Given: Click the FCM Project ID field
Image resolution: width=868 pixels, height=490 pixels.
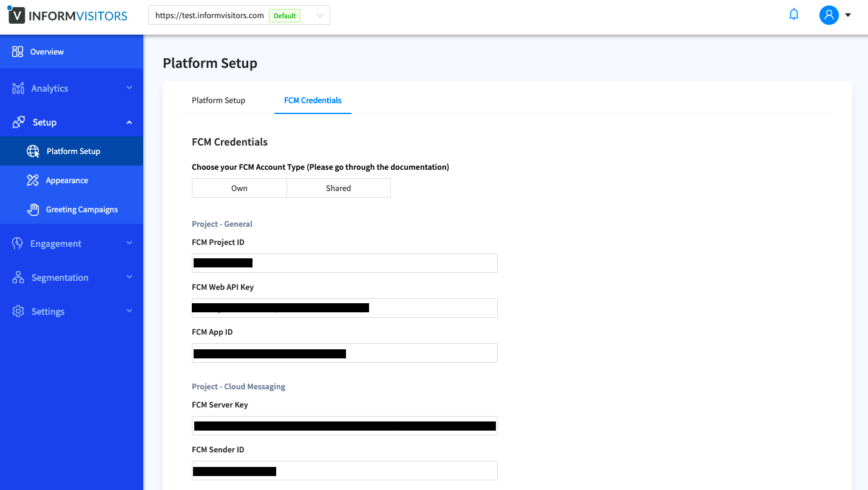Looking at the screenshot, I should pos(345,263).
